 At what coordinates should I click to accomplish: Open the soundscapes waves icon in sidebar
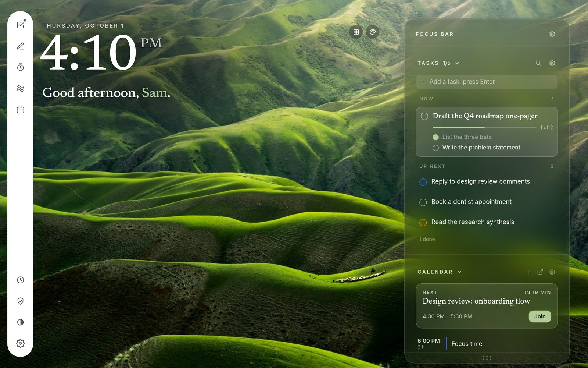coord(21,88)
